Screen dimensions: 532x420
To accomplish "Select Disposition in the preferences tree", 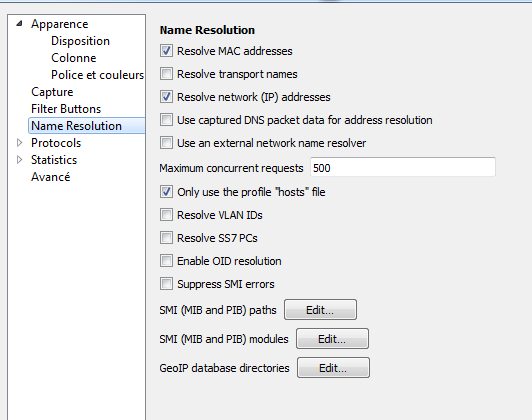I will pyautogui.click(x=80, y=41).
